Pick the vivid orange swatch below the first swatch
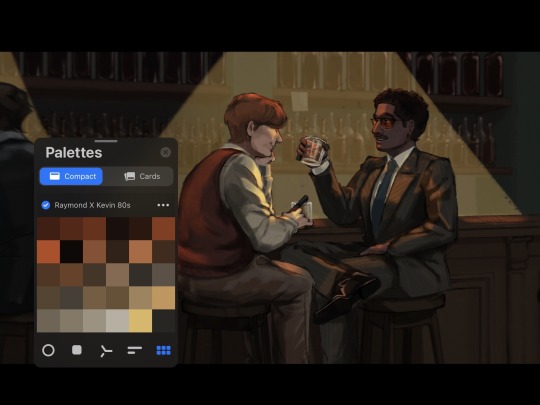Viewport: 540px width, 405px height. 48,251
